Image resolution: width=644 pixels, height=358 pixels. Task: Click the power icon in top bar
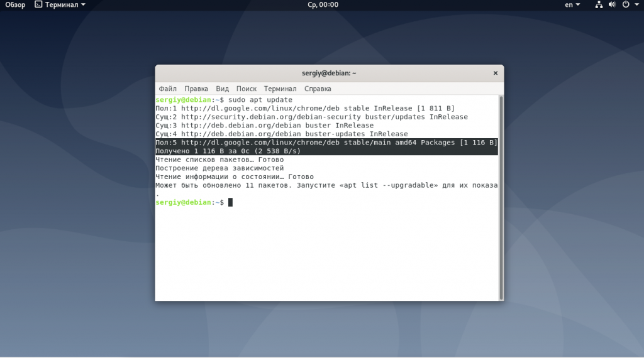point(626,5)
